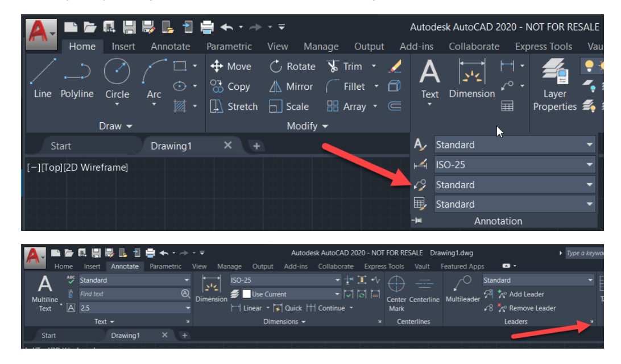Expand the Modify panel flyout
This screenshot has height=364, width=621.
click(x=307, y=126)
